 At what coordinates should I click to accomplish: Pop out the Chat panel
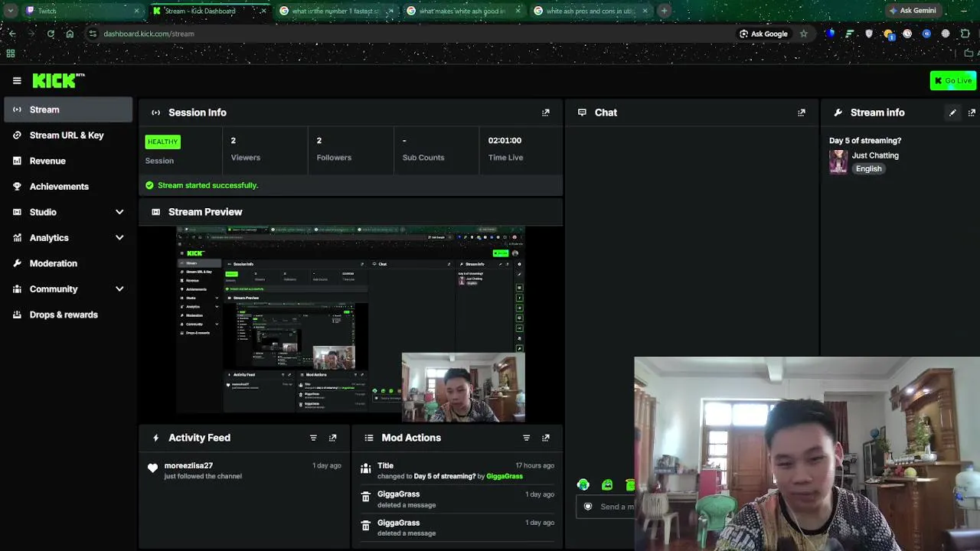802,112
